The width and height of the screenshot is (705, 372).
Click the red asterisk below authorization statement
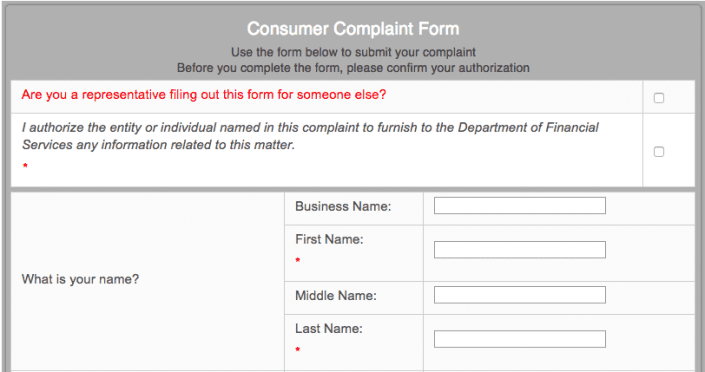25,166
